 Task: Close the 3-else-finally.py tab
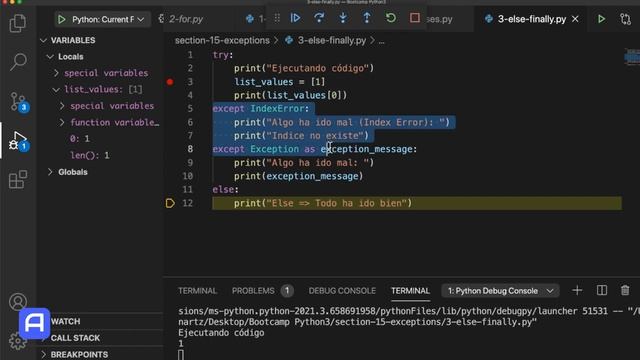[x=575, y=19]
